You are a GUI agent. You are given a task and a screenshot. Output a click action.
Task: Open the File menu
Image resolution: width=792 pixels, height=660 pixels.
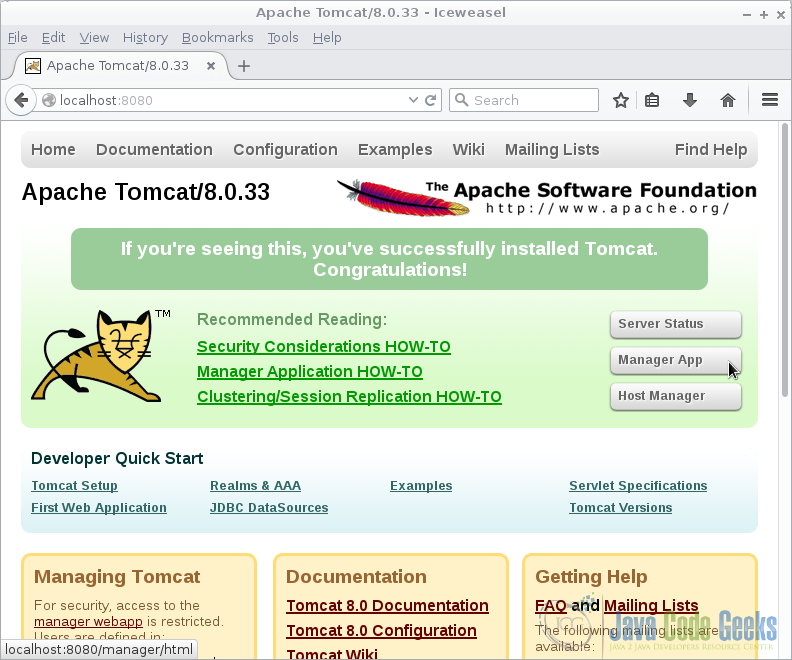[18, 38]
